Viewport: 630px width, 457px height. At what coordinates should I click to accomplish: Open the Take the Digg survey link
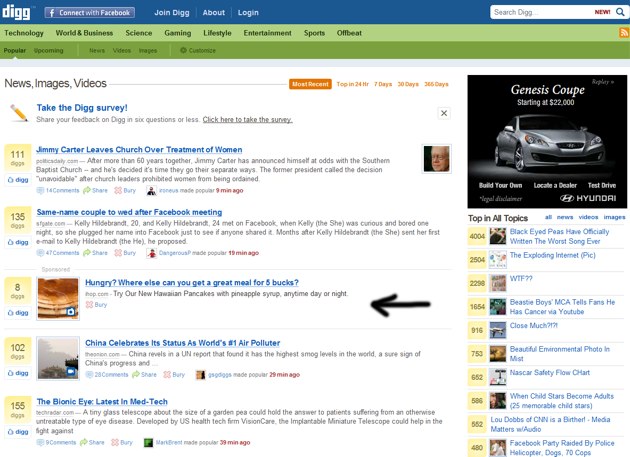82,108
